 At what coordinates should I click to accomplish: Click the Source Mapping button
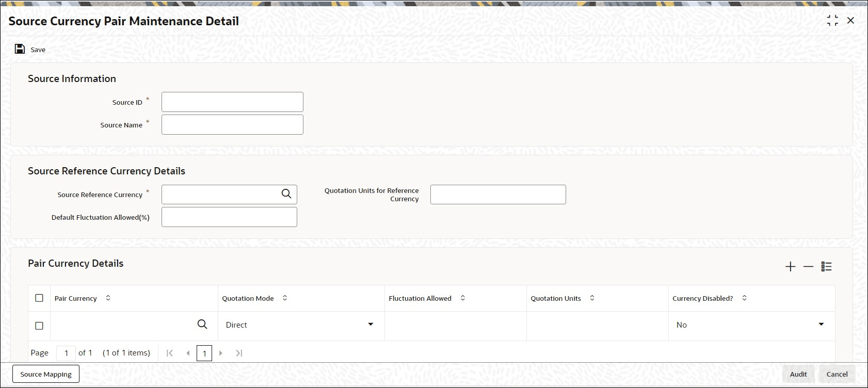pyautogui.click(x=46, y=374)
